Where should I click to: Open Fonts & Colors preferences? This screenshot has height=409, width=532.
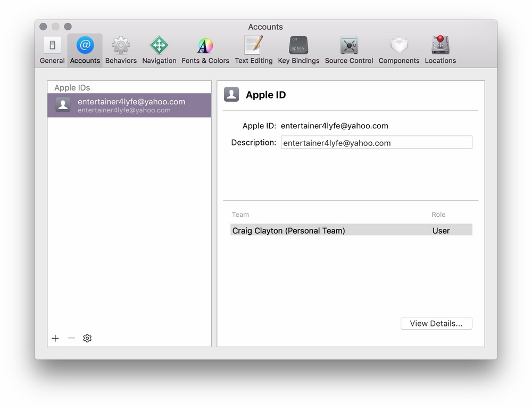(x=205, y=50)
